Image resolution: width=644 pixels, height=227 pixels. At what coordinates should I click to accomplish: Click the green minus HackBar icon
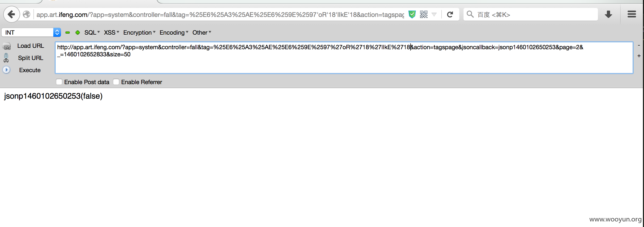tap(68, 33)
